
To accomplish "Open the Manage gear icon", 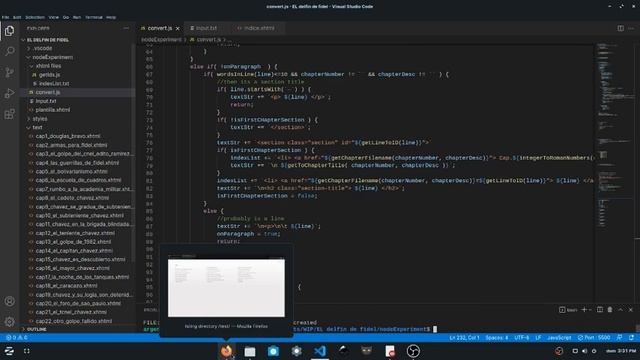I will coord(9,322).
